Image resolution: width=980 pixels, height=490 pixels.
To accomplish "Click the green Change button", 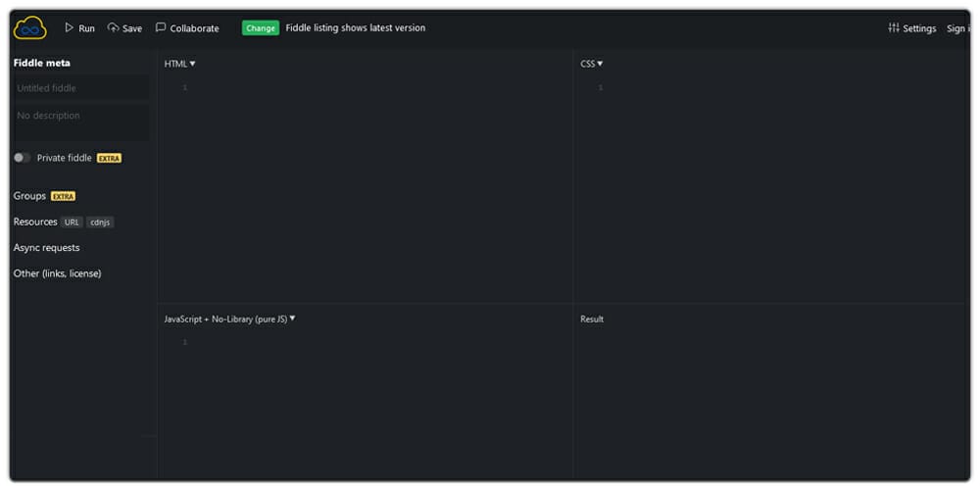I will 261,28.
